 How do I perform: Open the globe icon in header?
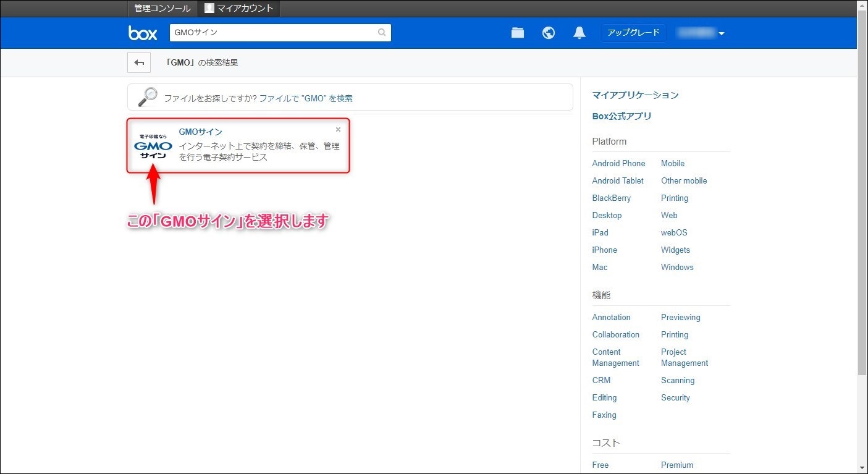coord(549,33)
